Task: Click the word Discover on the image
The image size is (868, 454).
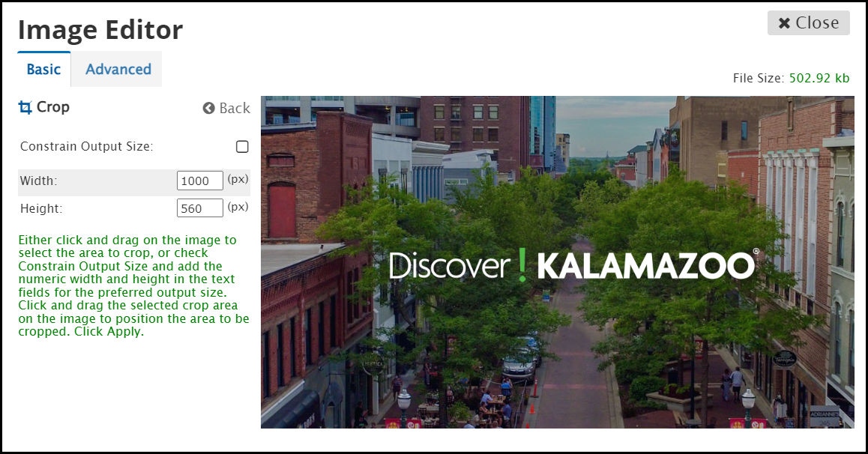Action: tap(449, 266)
